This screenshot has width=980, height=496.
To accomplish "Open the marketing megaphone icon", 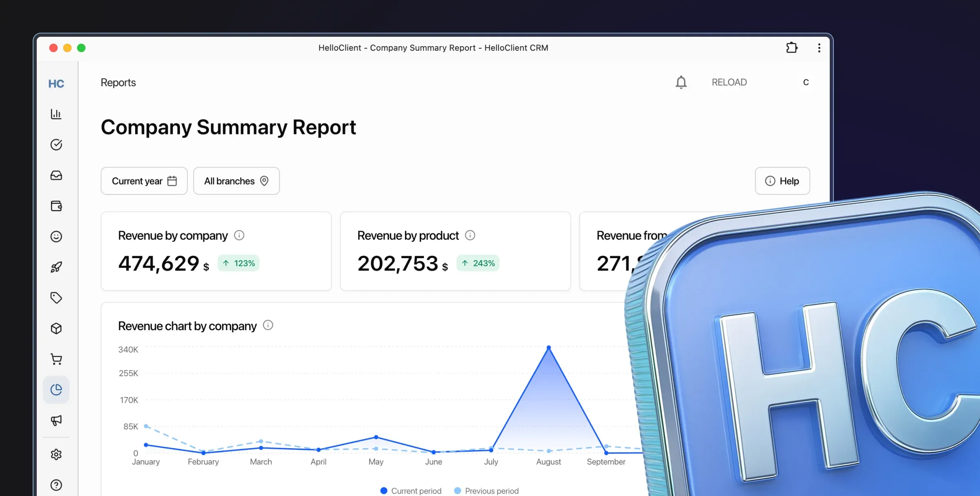I will pos(56,420).
